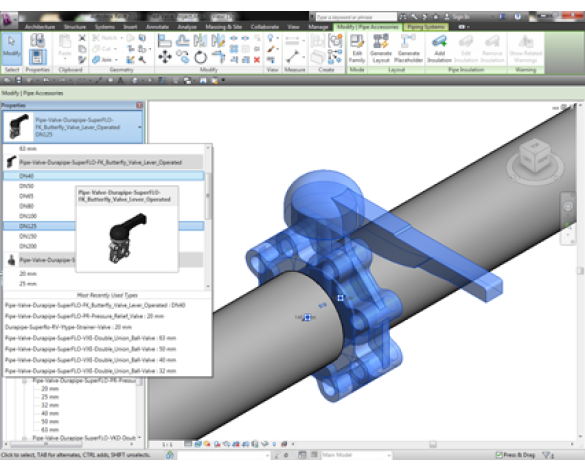Pick recent Double_Union_Ball-Valve : 63 mm type

[x=90, y=338]
